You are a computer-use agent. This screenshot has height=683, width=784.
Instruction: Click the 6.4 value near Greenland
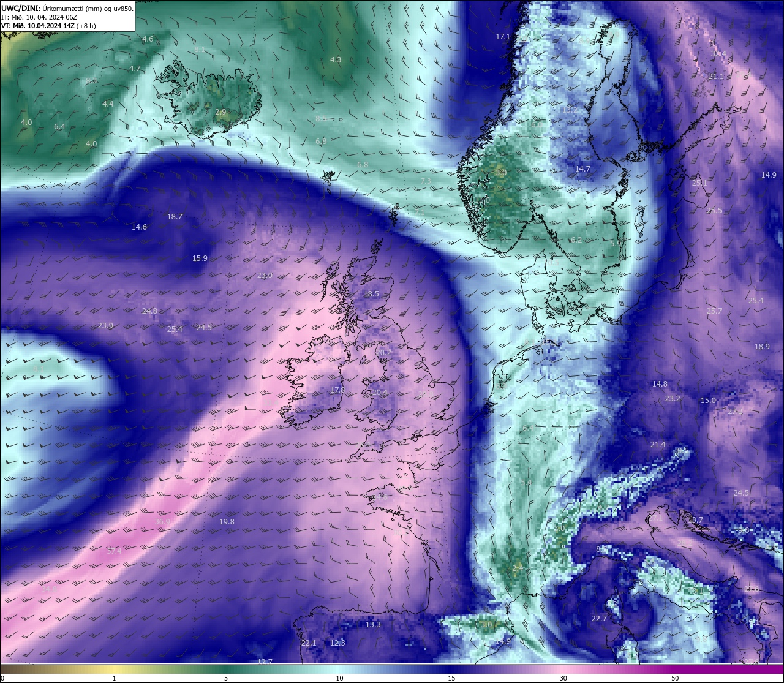click(x=59, y=127)
